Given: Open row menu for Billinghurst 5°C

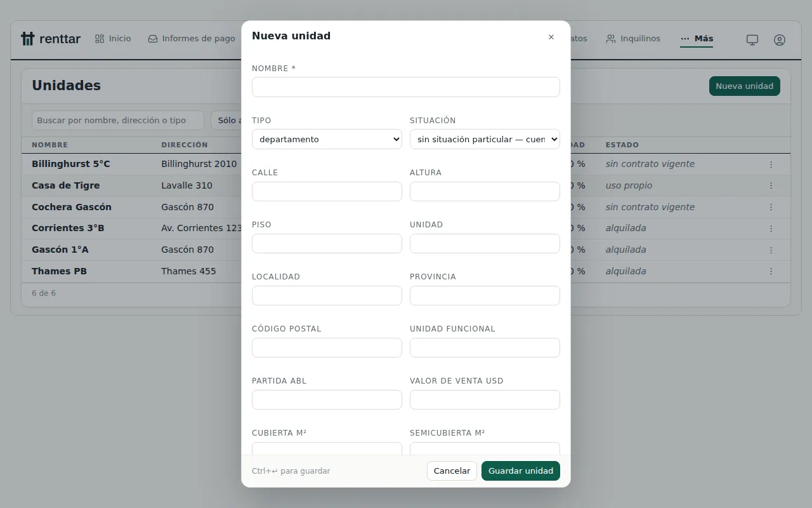Looking at the screenshot, I should tap(771, 164).
